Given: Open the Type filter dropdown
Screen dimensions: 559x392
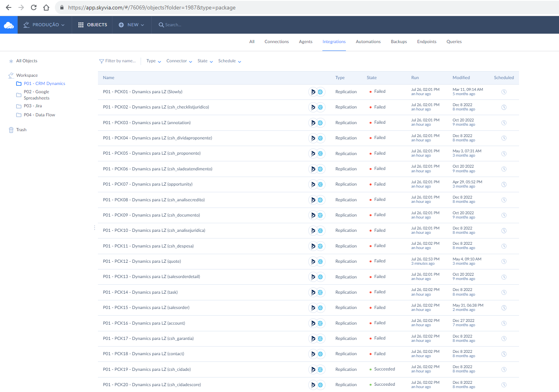Looking at the screenshot, I should click(154, 61).
